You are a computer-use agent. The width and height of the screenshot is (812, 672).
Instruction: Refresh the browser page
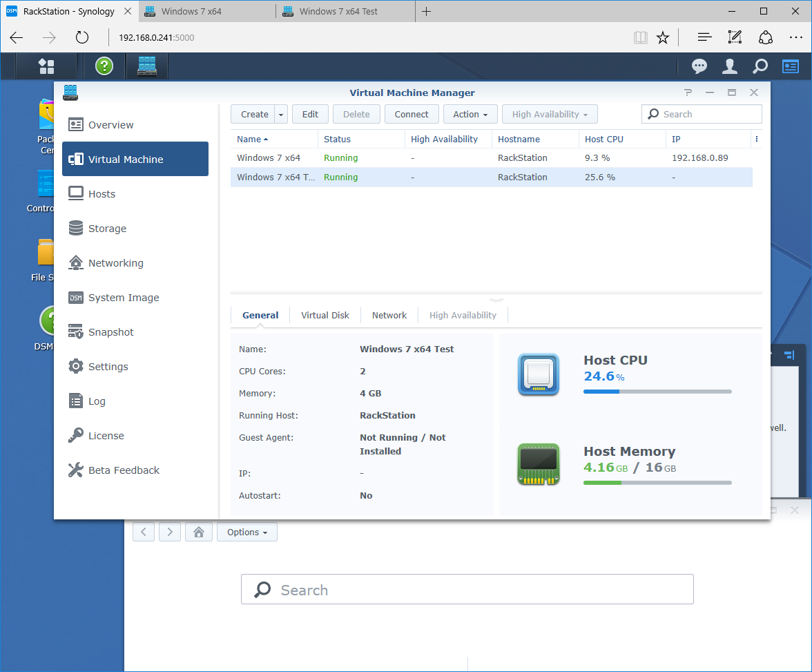(81, 37)
